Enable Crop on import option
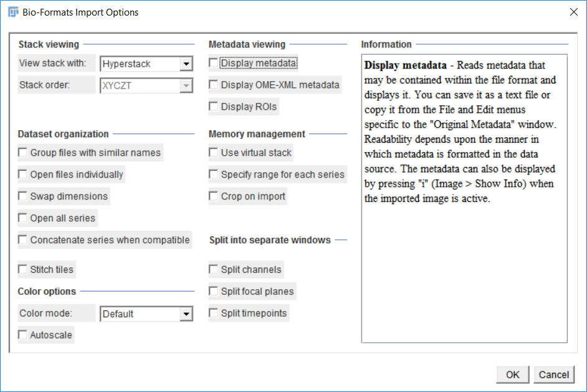 (x=214, y=196)
